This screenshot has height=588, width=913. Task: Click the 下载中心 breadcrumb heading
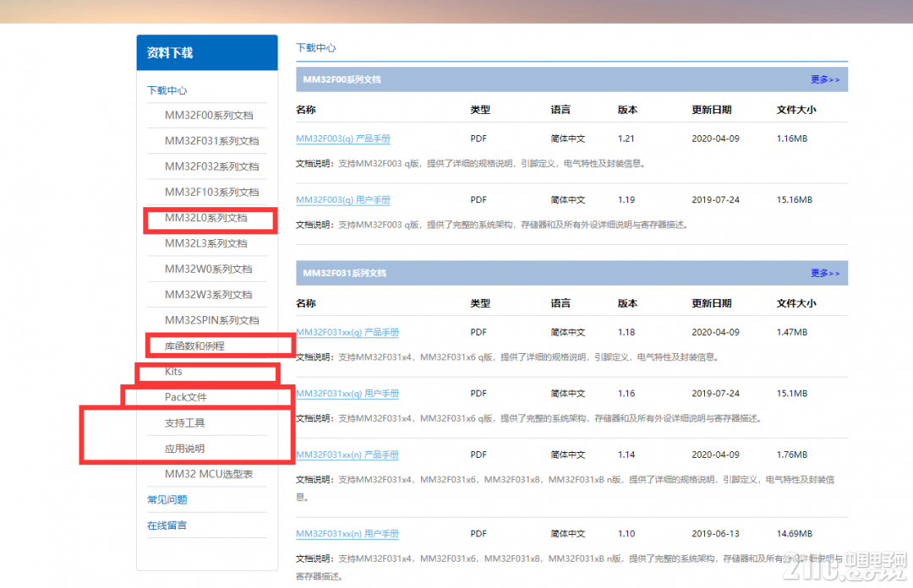click(316, 48)
